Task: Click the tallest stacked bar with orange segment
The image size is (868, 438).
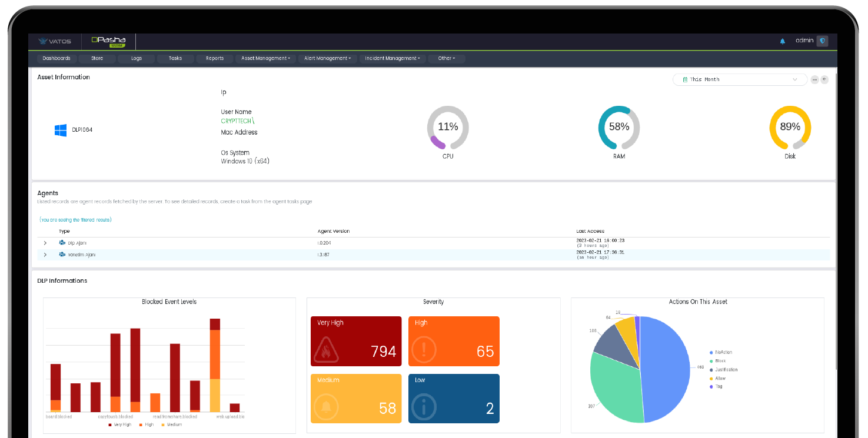Action: [x=215, y=365]
